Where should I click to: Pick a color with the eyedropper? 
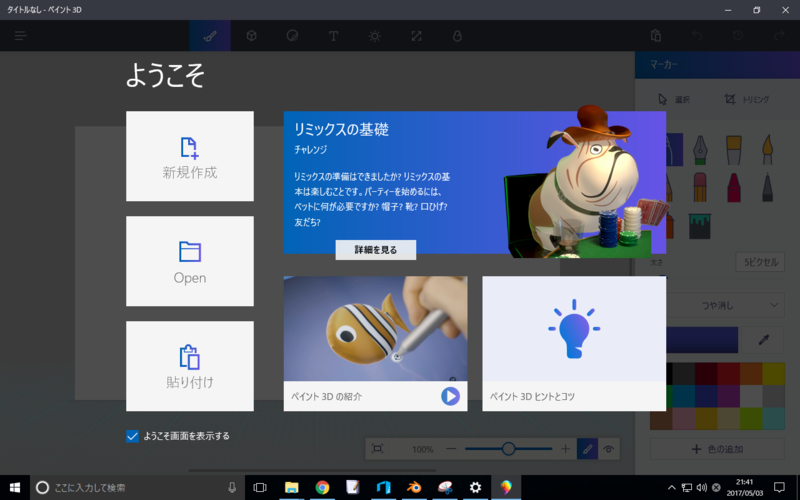click(x=763, y=340)
